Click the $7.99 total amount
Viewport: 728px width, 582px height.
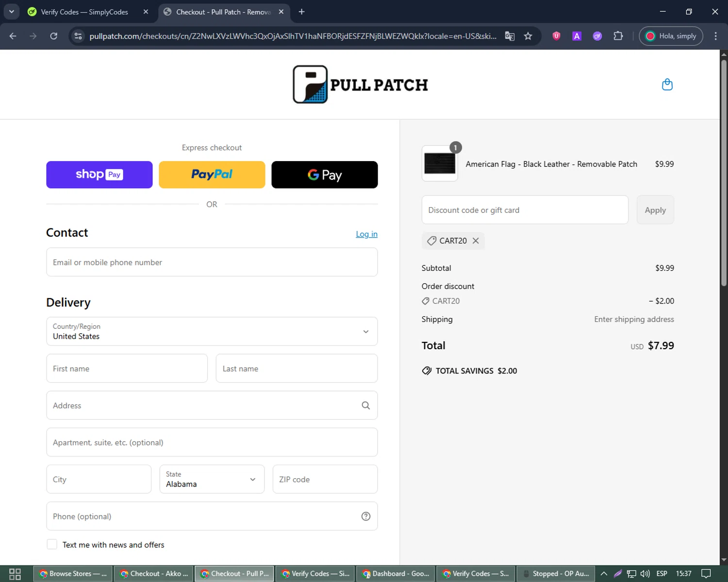[661, 346]
